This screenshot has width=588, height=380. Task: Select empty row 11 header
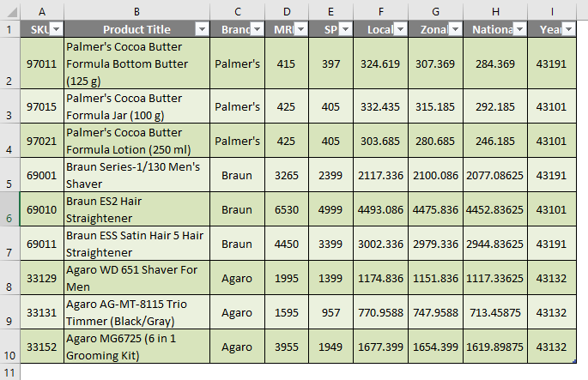pos(10,372)
